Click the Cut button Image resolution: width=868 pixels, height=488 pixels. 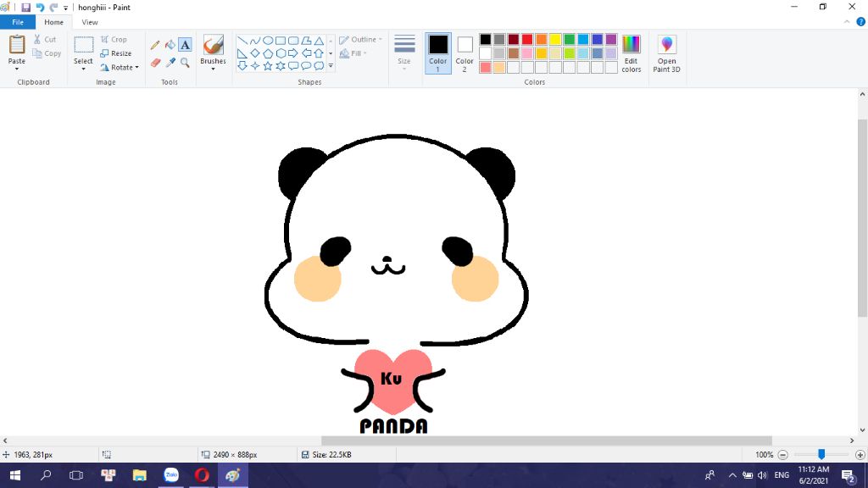point(45,40)
